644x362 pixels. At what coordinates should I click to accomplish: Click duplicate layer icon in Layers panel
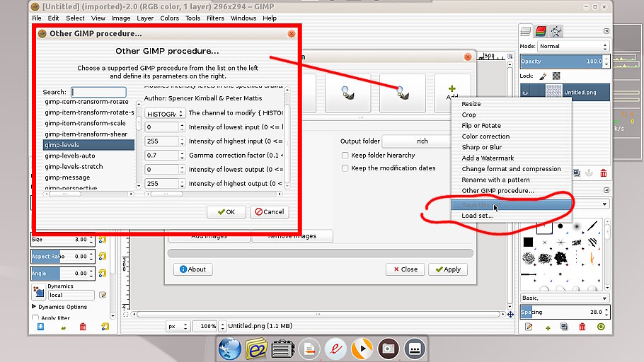click(577, 173)
